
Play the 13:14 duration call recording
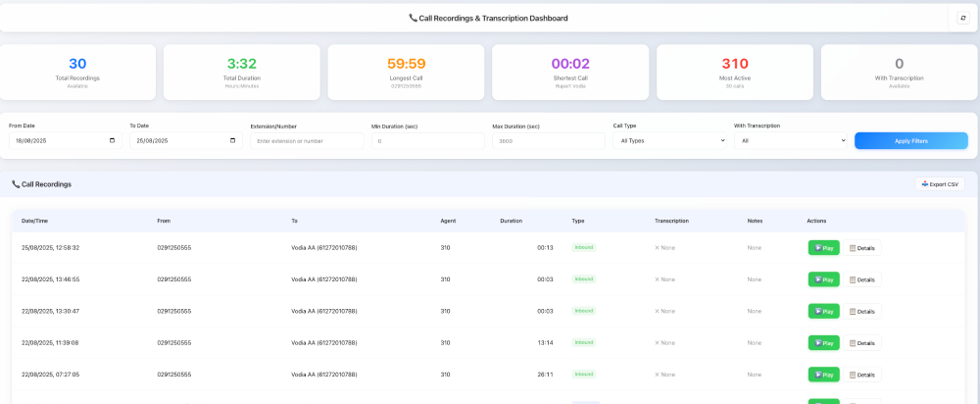pos(824,342)
